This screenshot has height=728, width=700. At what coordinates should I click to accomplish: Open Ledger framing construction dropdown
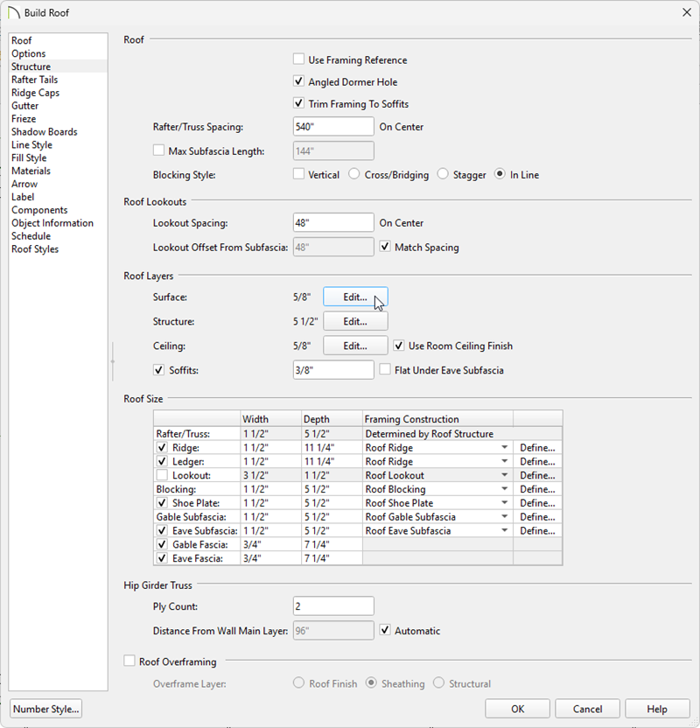coord(504,461)
